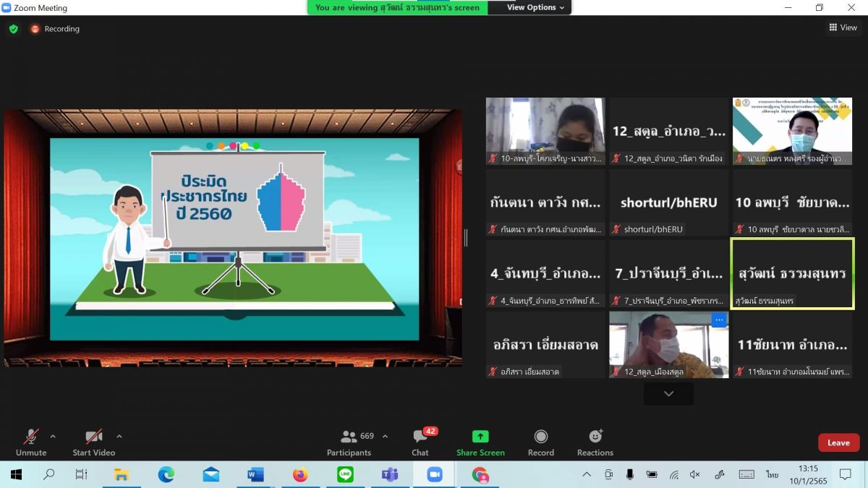The width and height of the screenshot is (868, 488).
Task: Click the green encryption shield icon
Action: [x=13, y=29]
